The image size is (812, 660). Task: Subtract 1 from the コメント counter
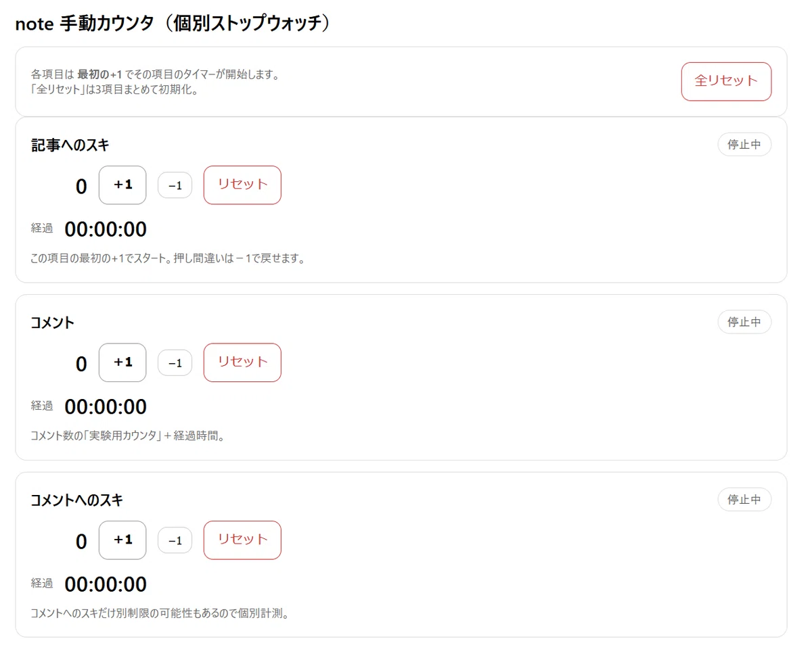175,363
